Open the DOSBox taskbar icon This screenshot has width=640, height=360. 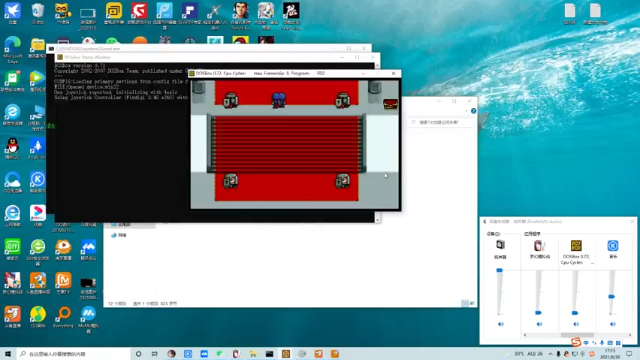[286, 354]
